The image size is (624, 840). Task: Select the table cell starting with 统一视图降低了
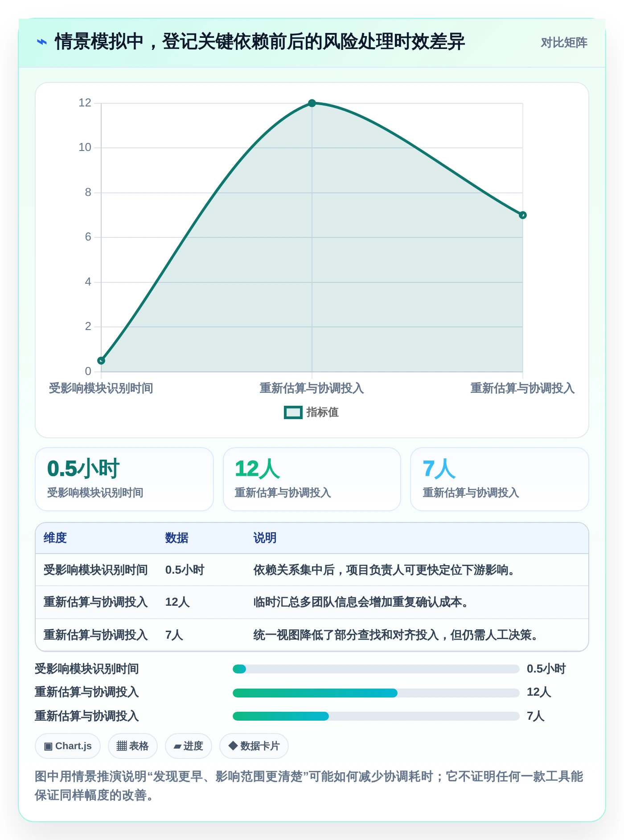pos(395,635)
